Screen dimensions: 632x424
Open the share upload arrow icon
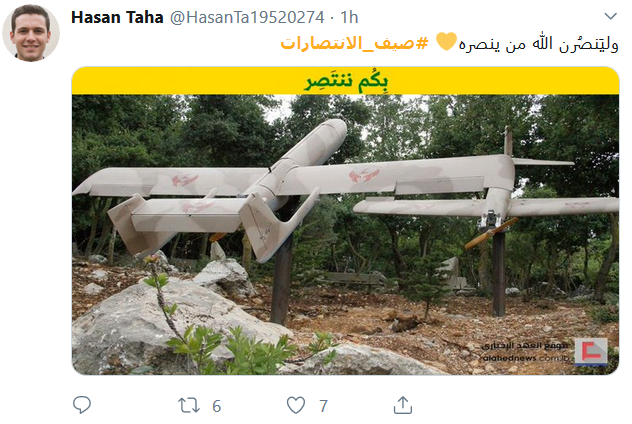coord(403,405)
